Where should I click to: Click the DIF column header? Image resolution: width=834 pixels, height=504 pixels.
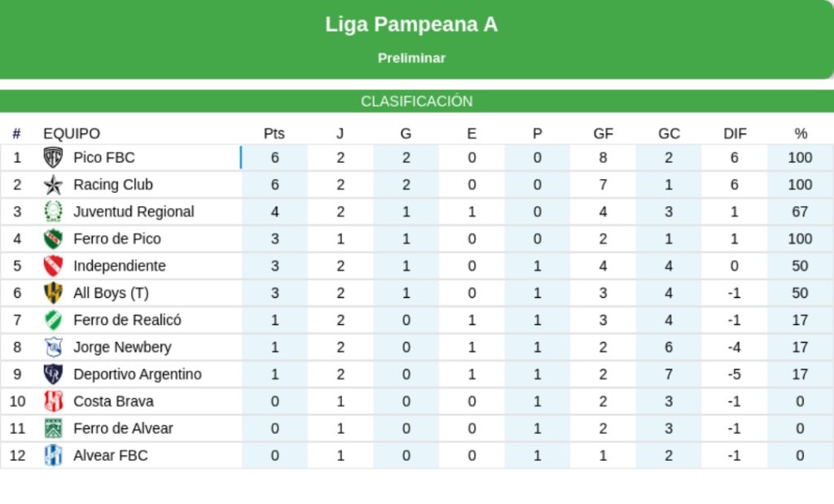(x=735, y=134)
